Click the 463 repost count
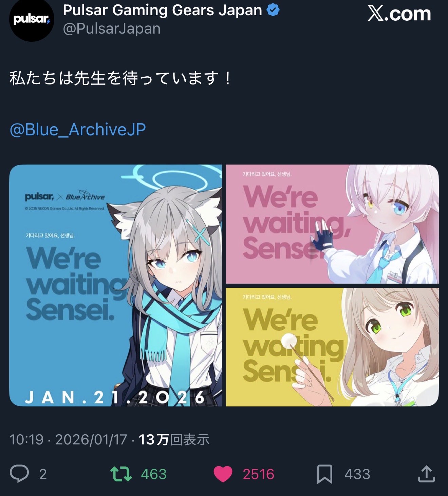 154,474
